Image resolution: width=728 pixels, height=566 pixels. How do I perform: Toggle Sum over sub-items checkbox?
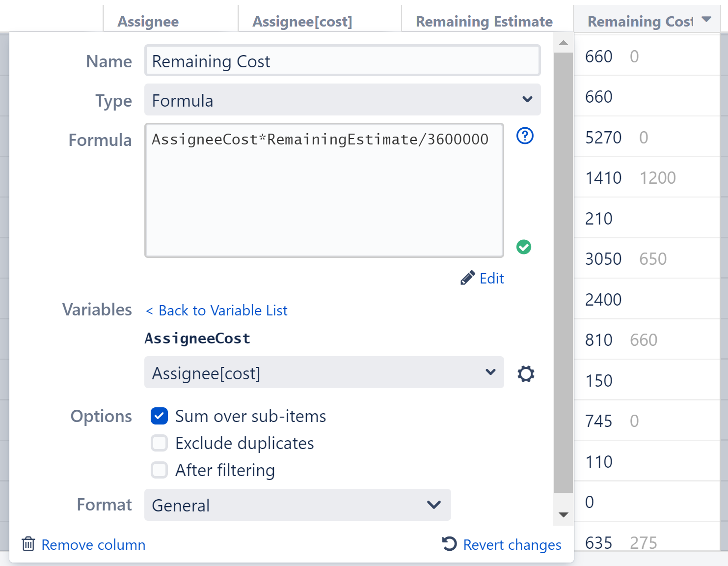point(159,416)
